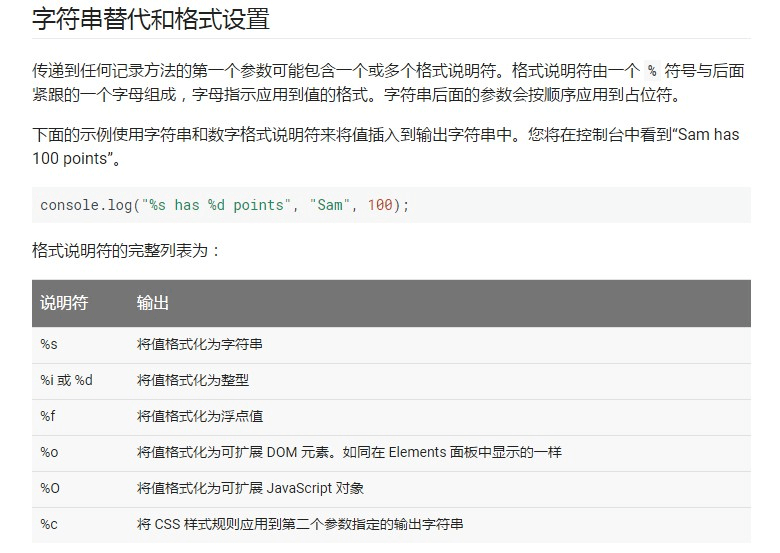The width and height of the screenshot is (780, 553).
Task: Click the description about CSS 样式规则
Action: point(300,524)
